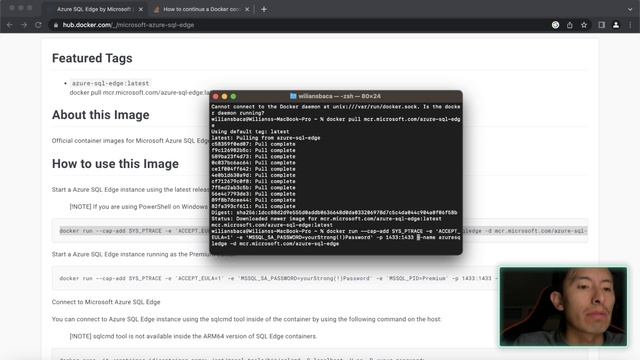Click the webcam video overlay thumbnail
This screenshot has width=640, height=360.
(563, 307)
